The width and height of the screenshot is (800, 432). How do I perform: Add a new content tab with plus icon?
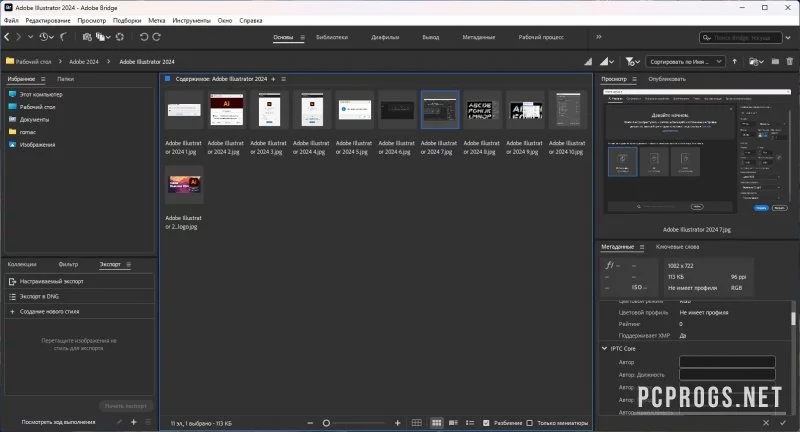point(273,79)
